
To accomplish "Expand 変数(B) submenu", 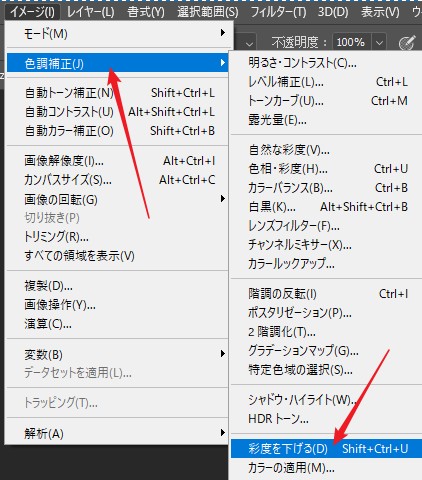I will tap(117, 354).
